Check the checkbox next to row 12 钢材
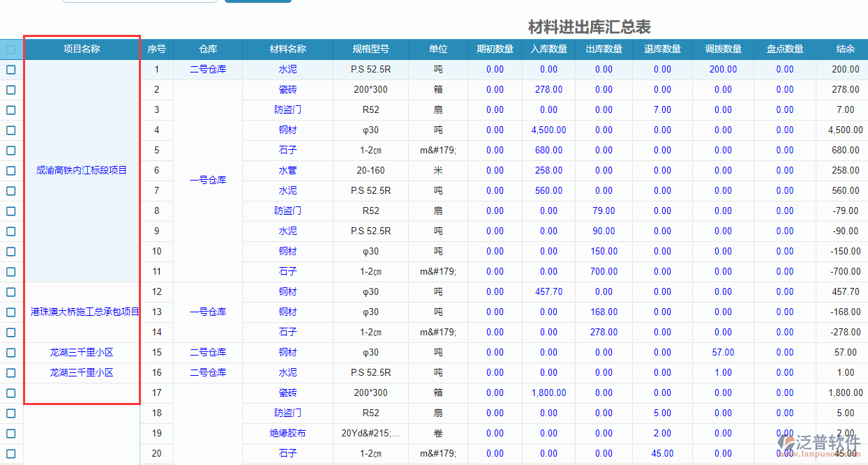The height and width of the screenshot is (465, 868). tap(10, 291)
